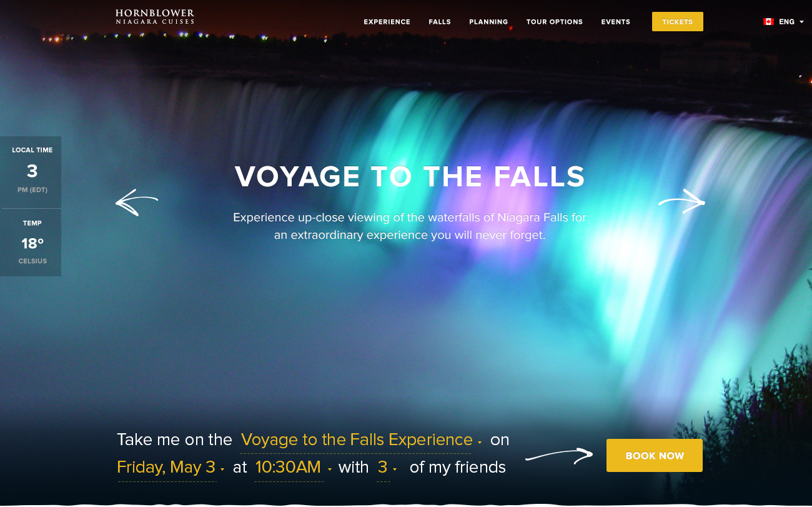Screen dimensions: 812x507
Task: Open the Friday, May 3 date dropdown
Action: pyautogui.click(x=171, y=468)
